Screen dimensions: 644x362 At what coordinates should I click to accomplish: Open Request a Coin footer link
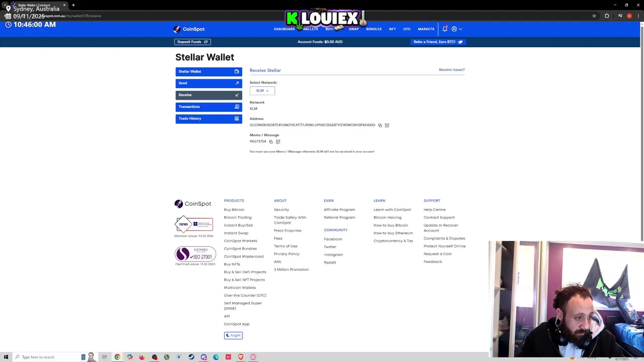coord(437,254)
